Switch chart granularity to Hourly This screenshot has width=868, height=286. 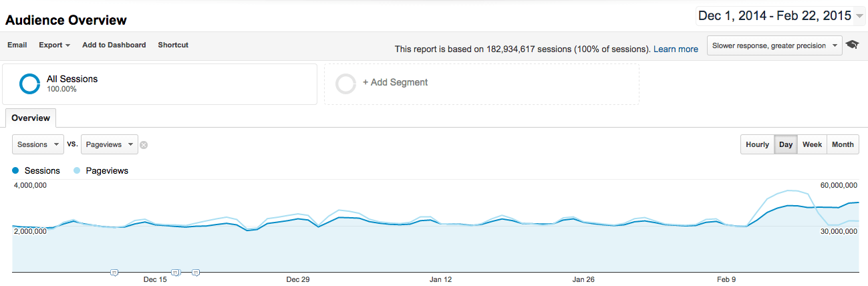(x=757, y=144)
